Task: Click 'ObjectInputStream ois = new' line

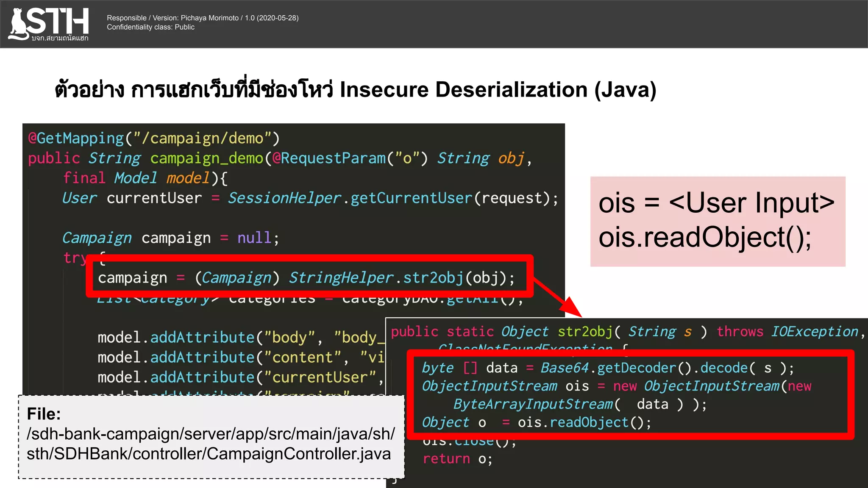Action: coord(617,386)
